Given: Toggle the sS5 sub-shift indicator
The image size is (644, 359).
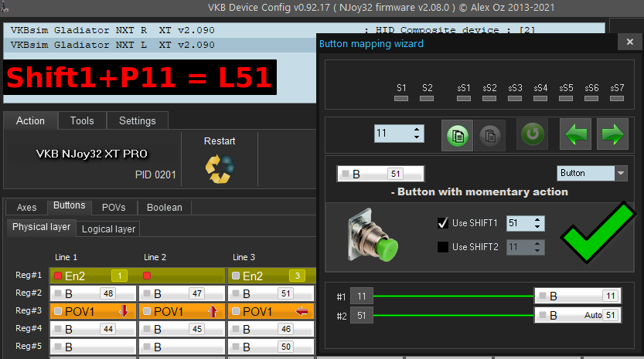Looking at the screenshot, I should click(x=566, y=99).
